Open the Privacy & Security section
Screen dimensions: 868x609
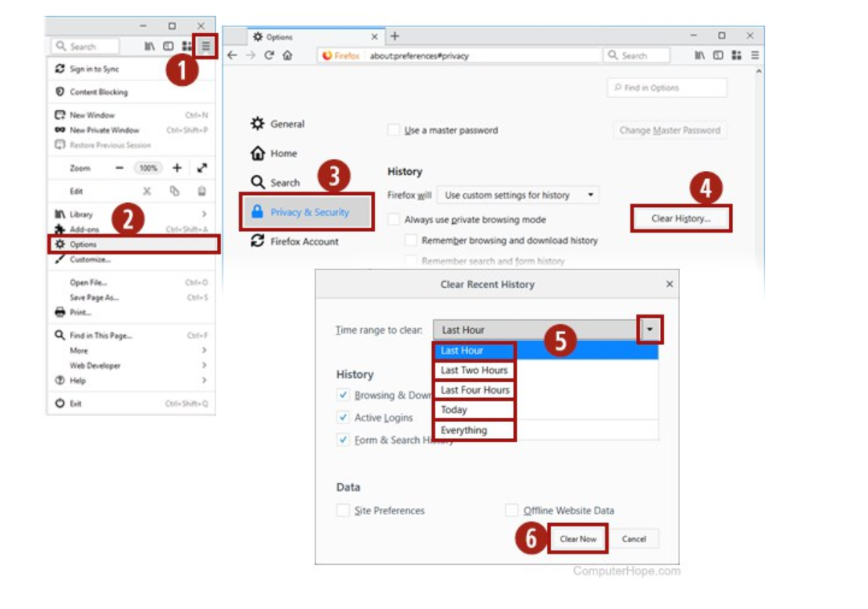coord(309,212)
